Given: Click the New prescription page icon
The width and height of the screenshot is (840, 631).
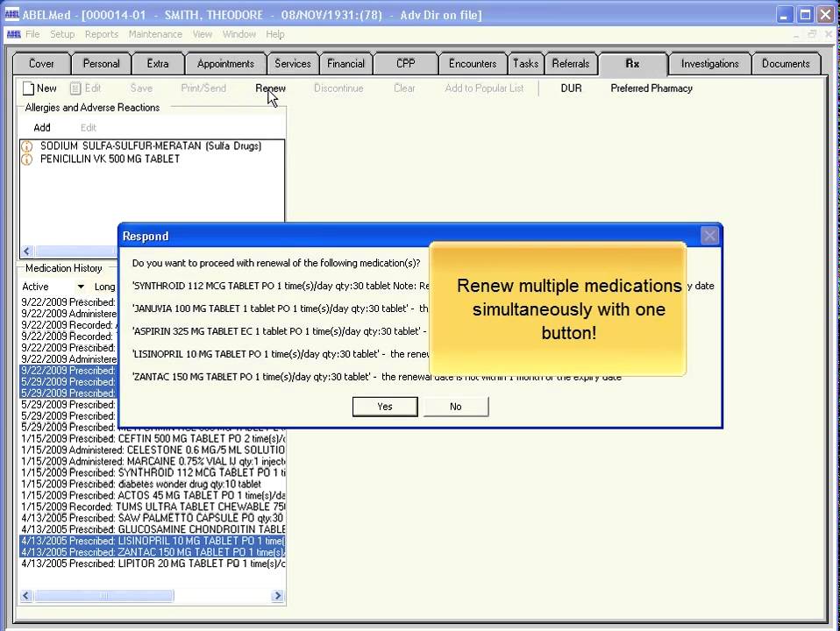Looking at the screenshot, I should [28, 89].
